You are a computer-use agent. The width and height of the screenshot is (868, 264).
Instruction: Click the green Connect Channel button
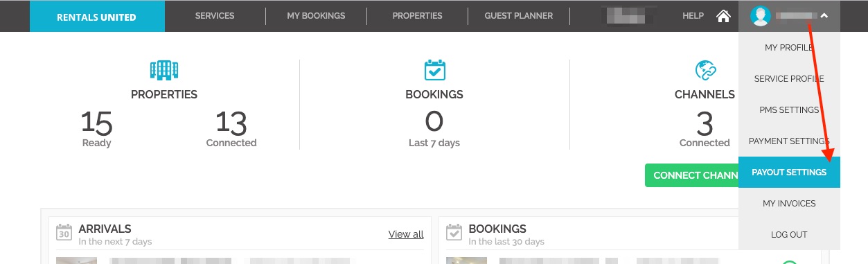tap(692, 175)
